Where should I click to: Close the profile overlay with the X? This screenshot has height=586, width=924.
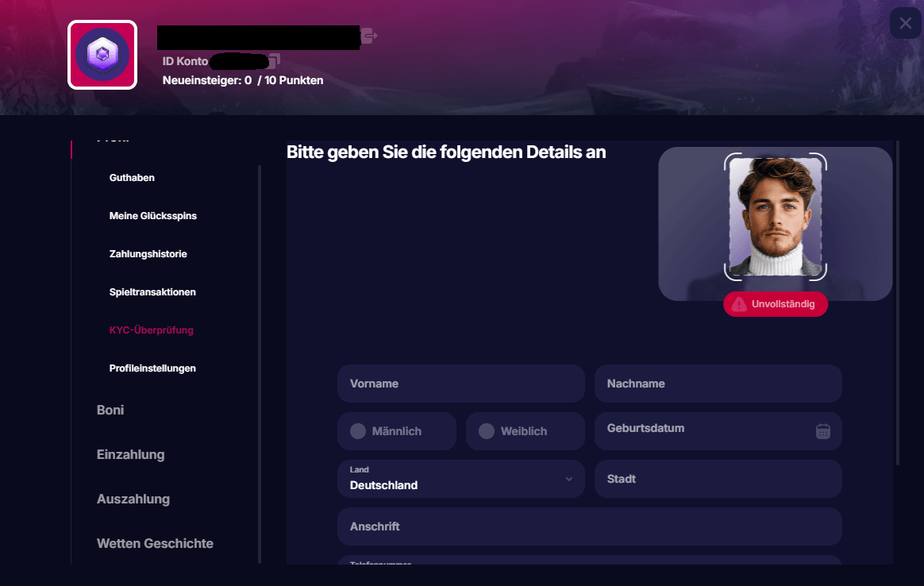(x=906, y=23)
